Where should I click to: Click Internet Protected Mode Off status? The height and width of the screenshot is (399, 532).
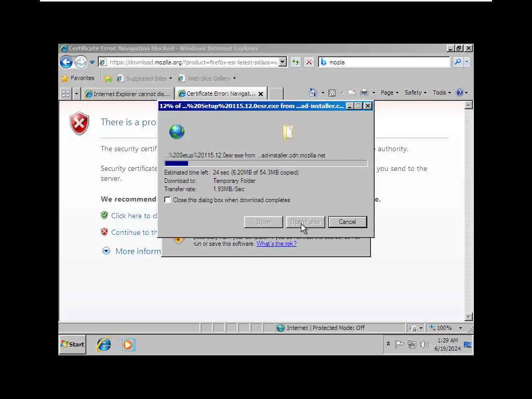(321, 328)
